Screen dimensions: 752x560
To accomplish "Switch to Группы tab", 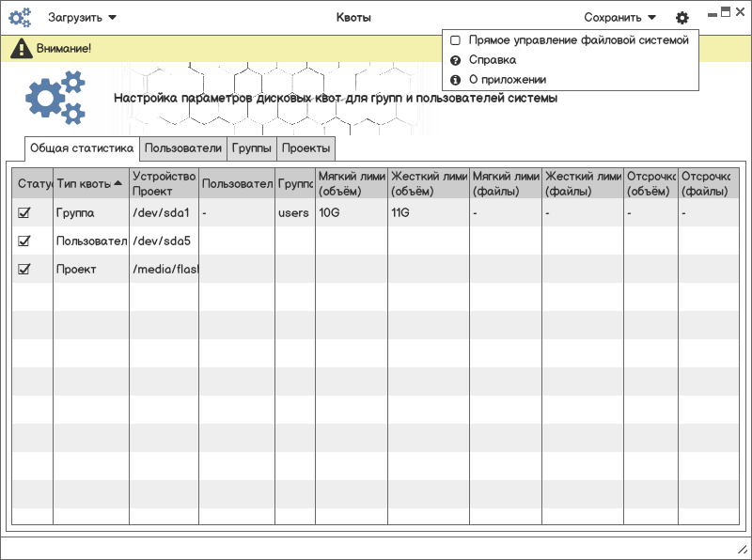I will [x=252, y=148].
